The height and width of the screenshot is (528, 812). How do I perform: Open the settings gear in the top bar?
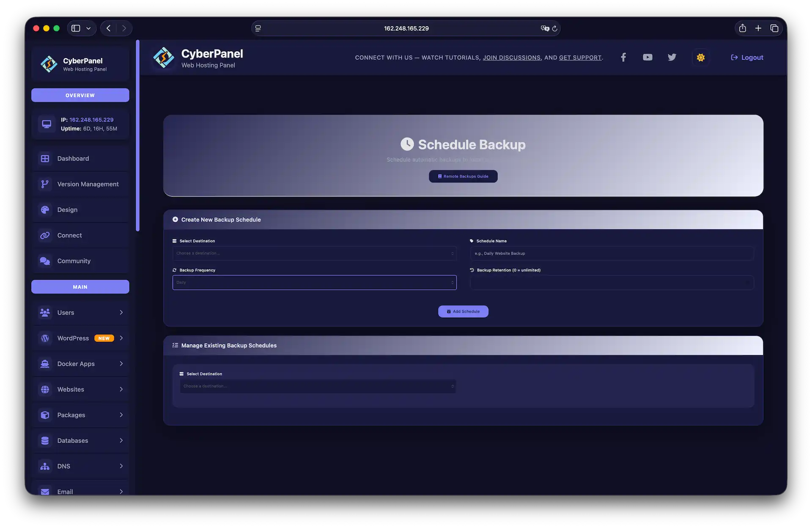click(x=700, y=57)
